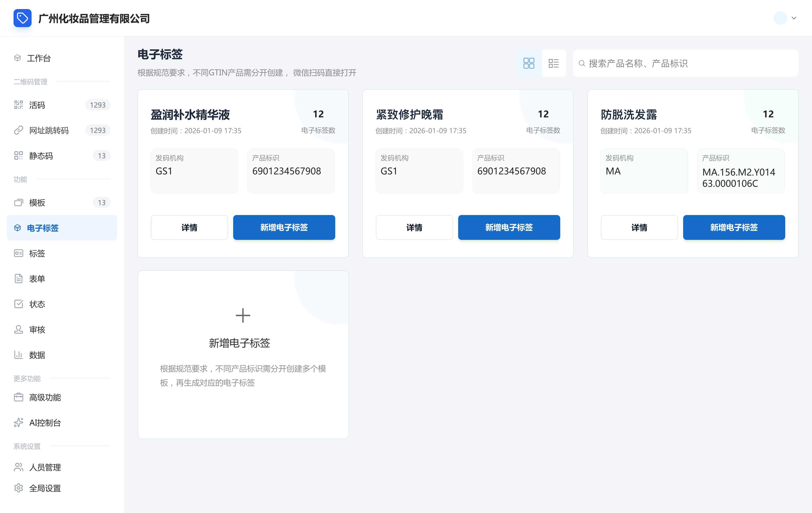
Task: Open 活码 QR code section
Action: click(x=37, y=105)
